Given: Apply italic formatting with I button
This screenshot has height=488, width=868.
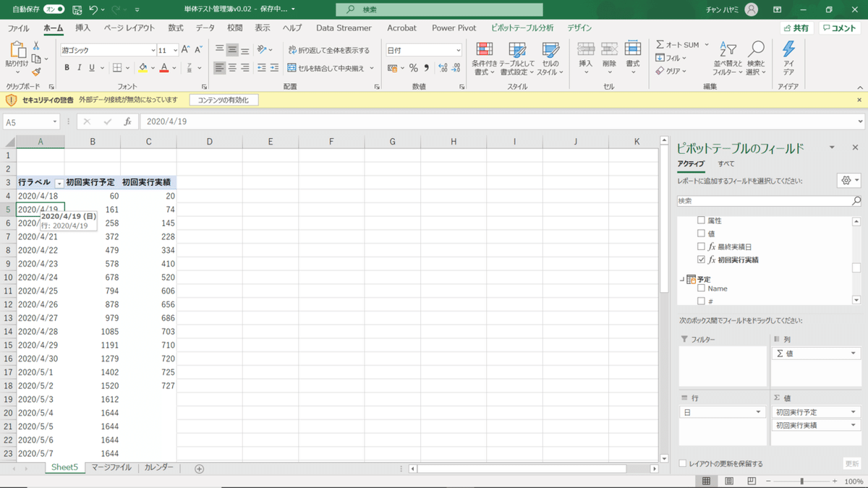Looking at the screenshot, I should pyautogui.click(x=80, y=68).
